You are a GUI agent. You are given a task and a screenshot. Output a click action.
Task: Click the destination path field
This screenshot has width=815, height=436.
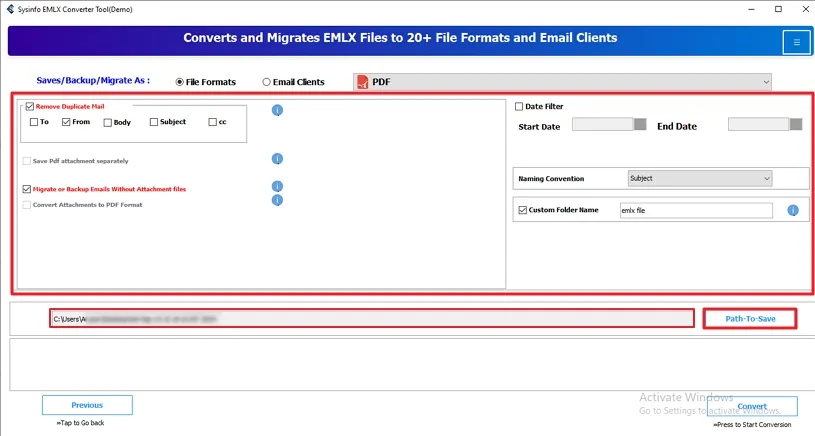click(372, 319)
